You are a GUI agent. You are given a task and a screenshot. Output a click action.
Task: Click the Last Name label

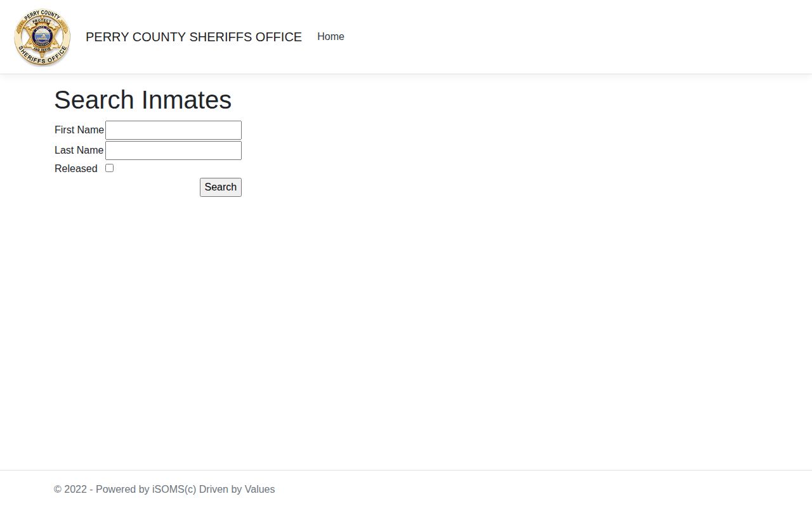click(x=79, y=150)
